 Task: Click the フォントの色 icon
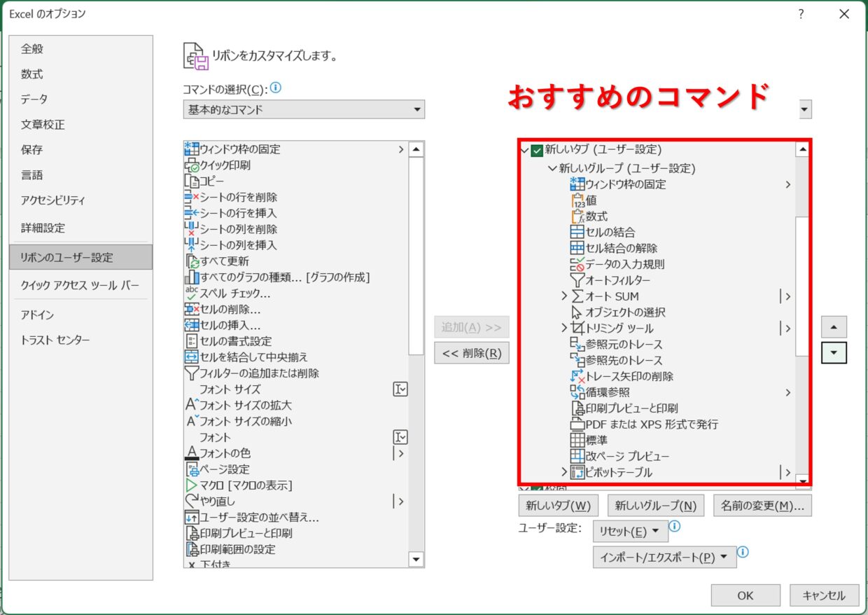coord(192,453)
